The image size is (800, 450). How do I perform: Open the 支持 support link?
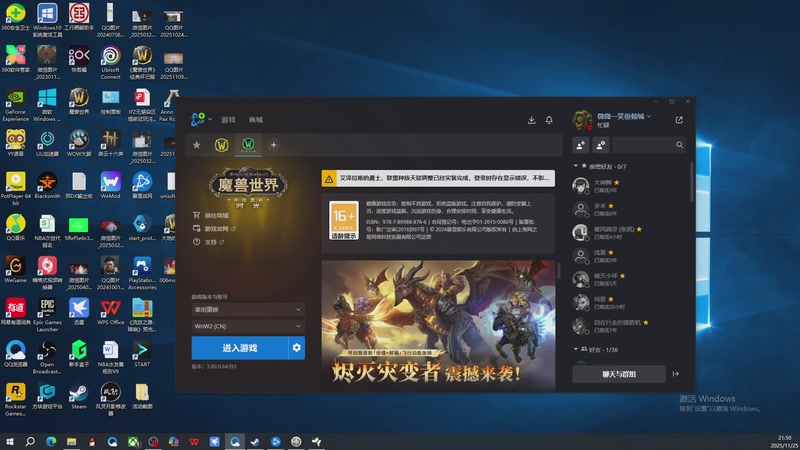point(208,242)
